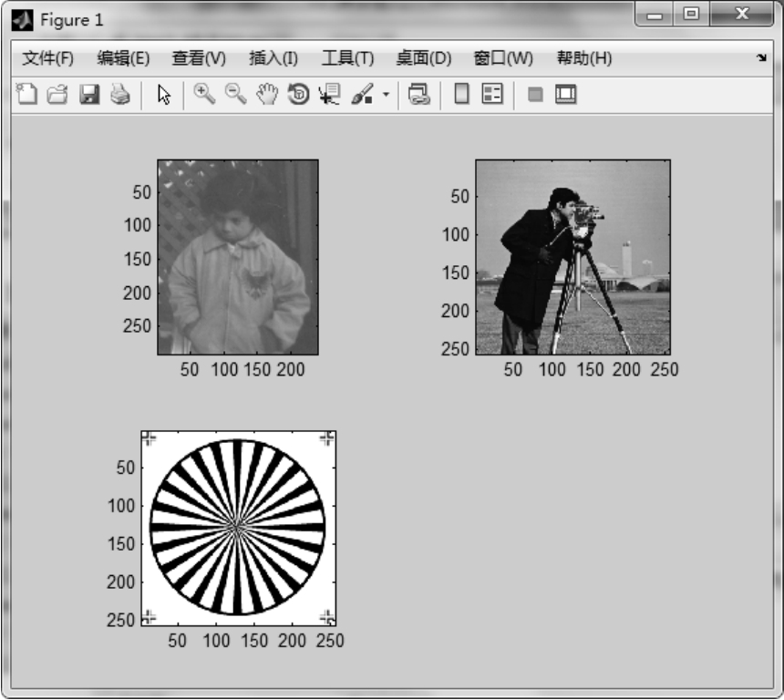The height and width of the screenshot is (700, 784).
Task: Click the Open File folder icon
Action: tap(57, 94)
